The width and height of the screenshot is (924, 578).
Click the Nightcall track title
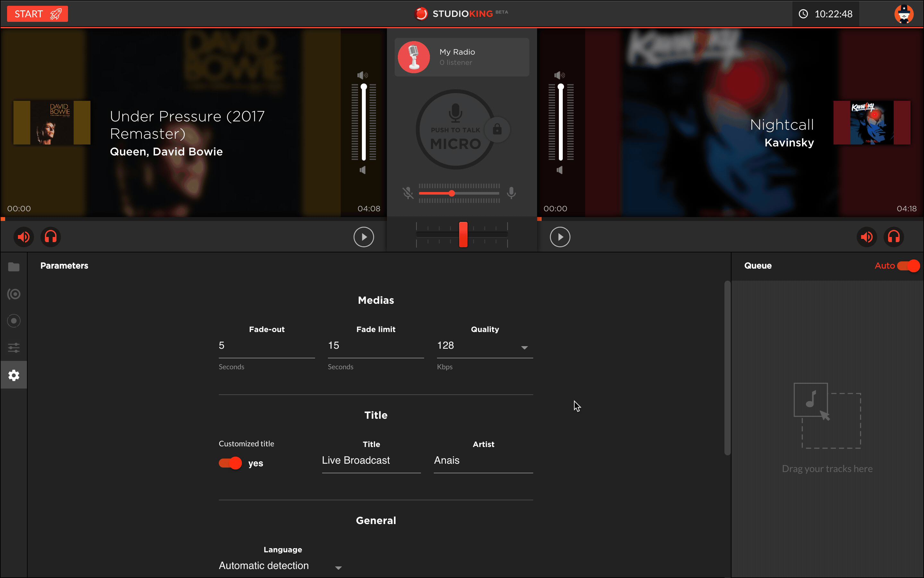point(782,124)
